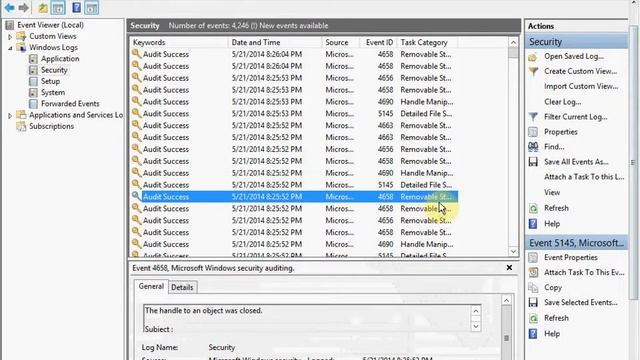The image size is (640, 360).
Task: Click the Application log icon
Action: coord(33,59)
